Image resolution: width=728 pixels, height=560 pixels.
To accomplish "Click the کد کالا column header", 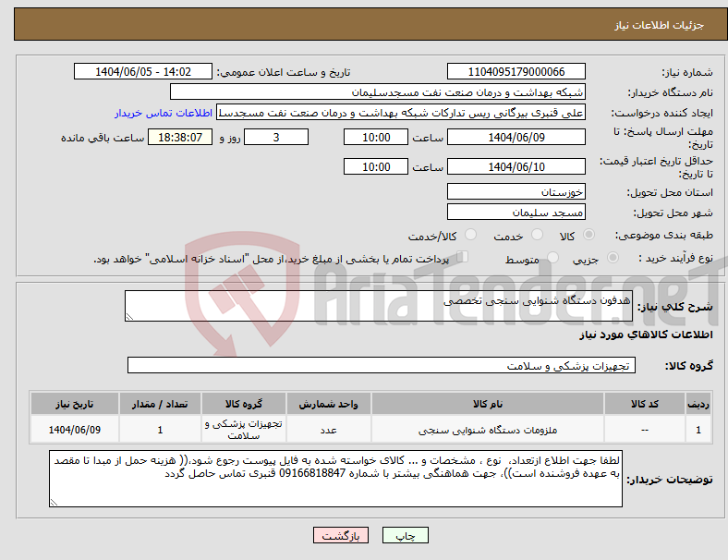I will tap(645, 404).
